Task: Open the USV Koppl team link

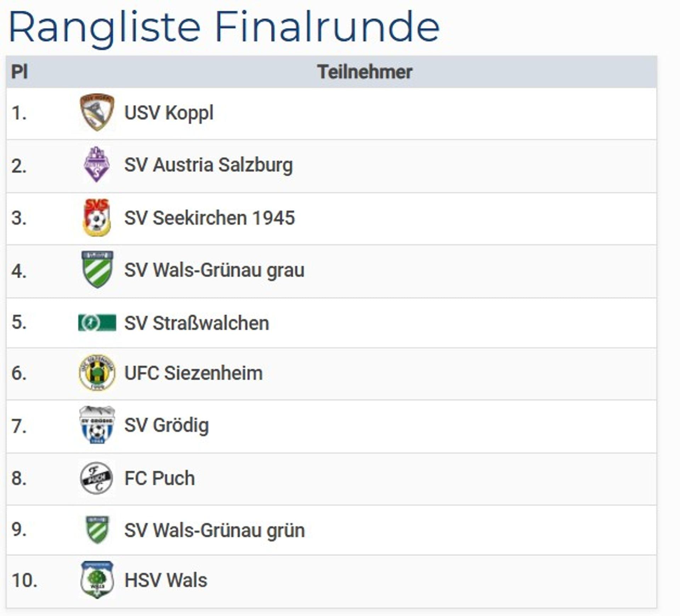Action: pos(169,113)
